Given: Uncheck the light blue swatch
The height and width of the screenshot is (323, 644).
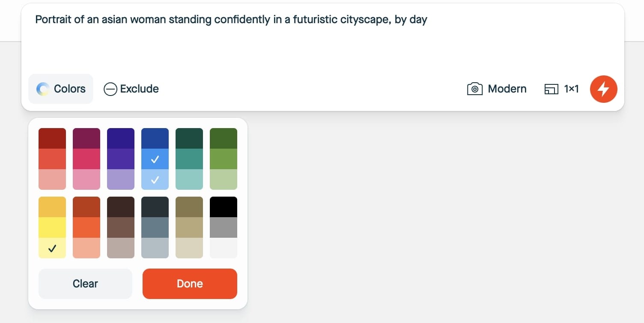Looking at the screenshot, I should [155, 179].
